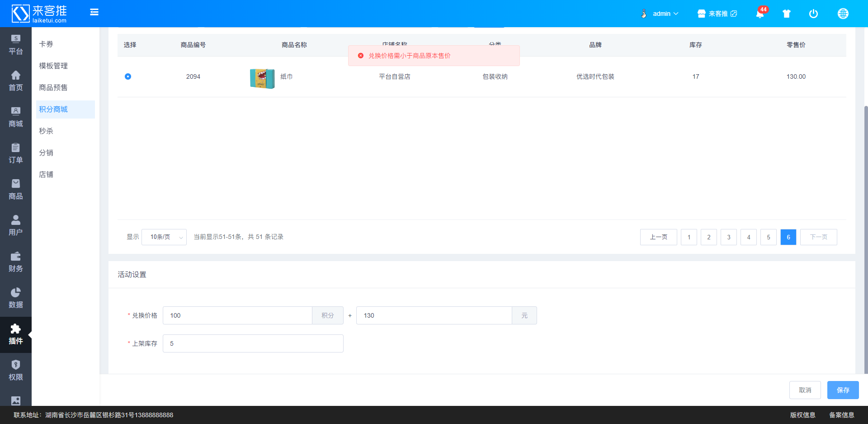Click 保存 save button
Screen dimensions: 868x424
pos(843,390)
